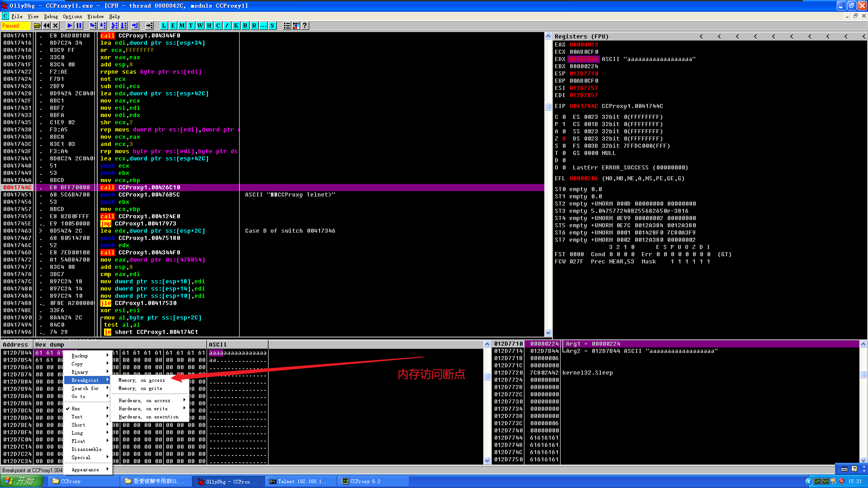The height and width of the screenshot is (488, 868).
Task: Show Memory map with M button
Action: 182,26
